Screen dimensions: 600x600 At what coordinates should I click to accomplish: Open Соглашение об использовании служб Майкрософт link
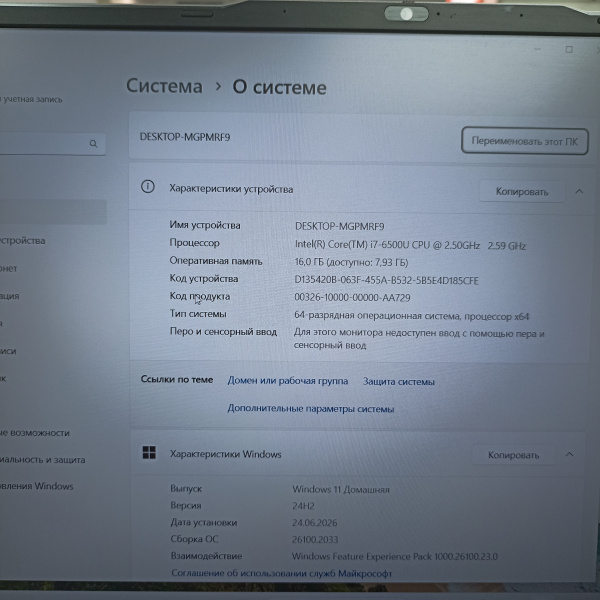click(x=282, y=573)
